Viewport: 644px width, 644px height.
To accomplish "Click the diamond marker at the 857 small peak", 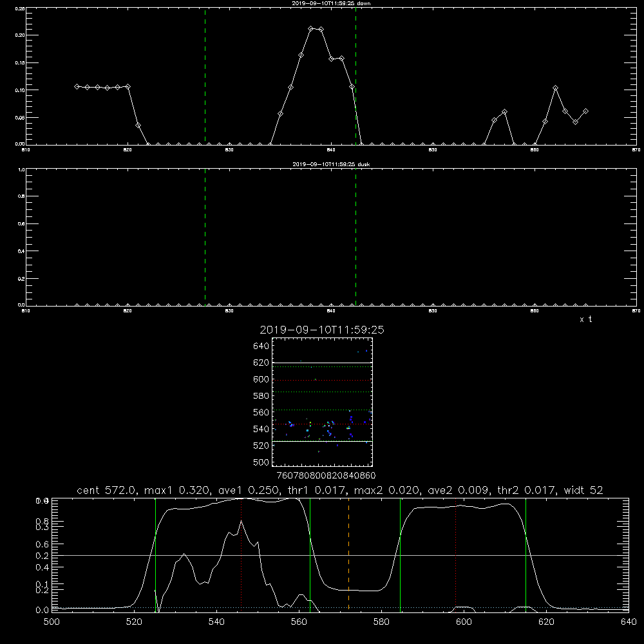I will click(504, 111).
